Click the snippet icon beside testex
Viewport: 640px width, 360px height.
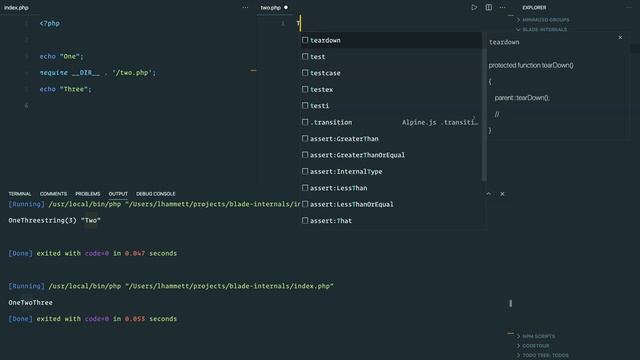(305, 89)
